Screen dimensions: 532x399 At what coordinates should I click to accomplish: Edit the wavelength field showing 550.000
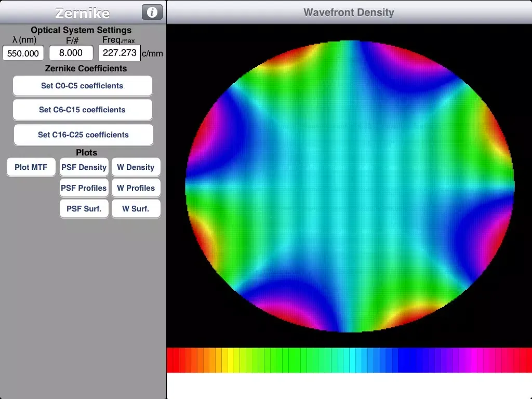pos(23,54)
